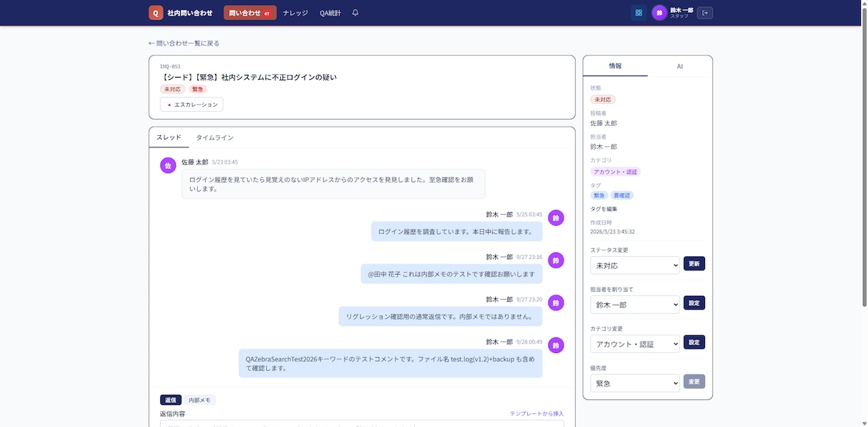This screenshot has width=868, height=427.
Task: Click the QAZebraSearchTest2026 message bubble
Action: (391, 363)
